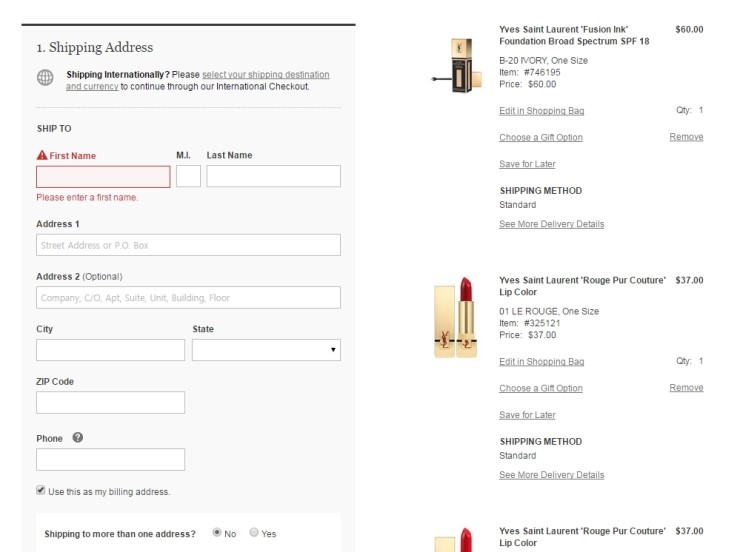
Task: Open the State dropdown list
Action: 266,350
